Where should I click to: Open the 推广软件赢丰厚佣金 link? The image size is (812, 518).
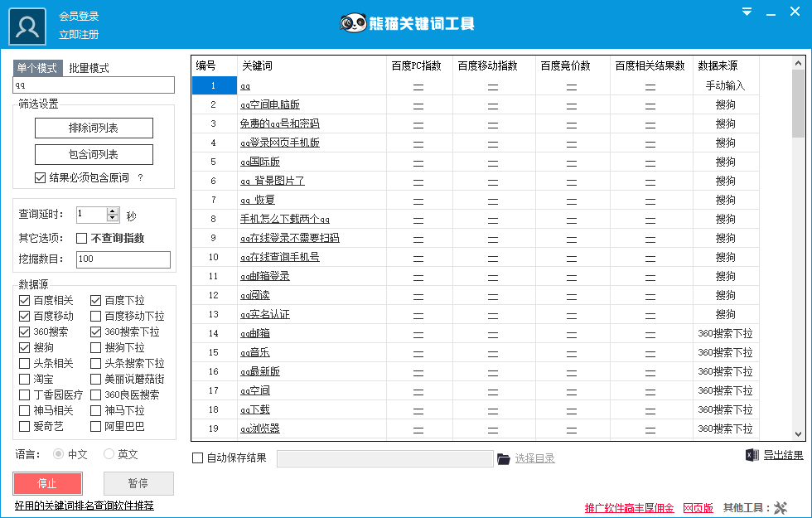629,508
